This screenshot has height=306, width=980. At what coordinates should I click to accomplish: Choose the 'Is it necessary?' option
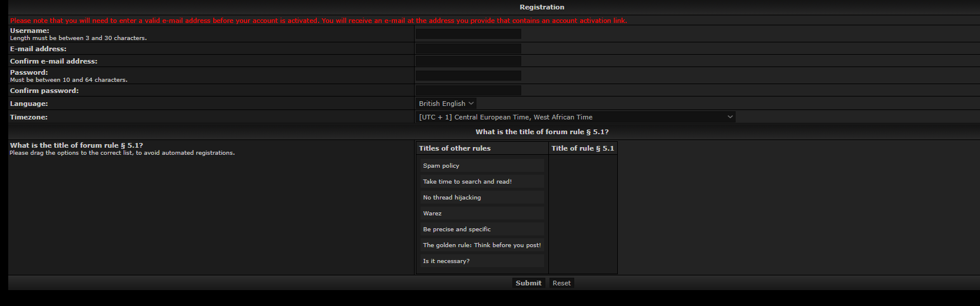coord(482,261)
